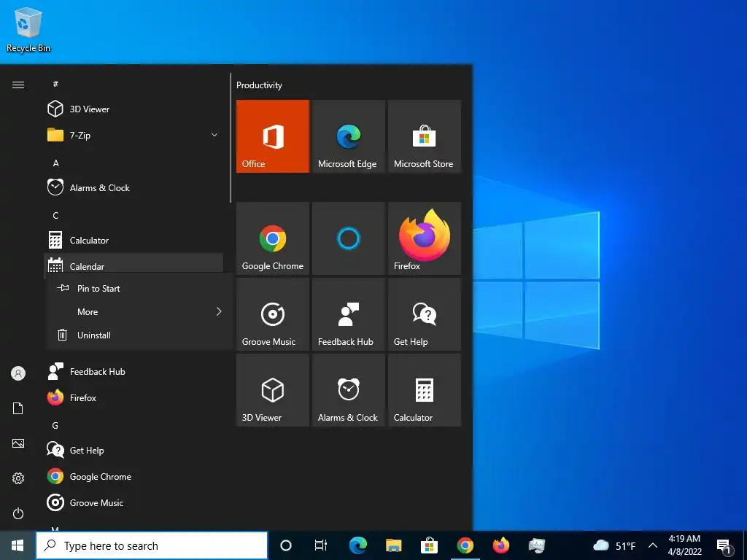Click the app list scrollbar
Image resolution: width=747 pixels, height=560 pixels.
[231, 137]
